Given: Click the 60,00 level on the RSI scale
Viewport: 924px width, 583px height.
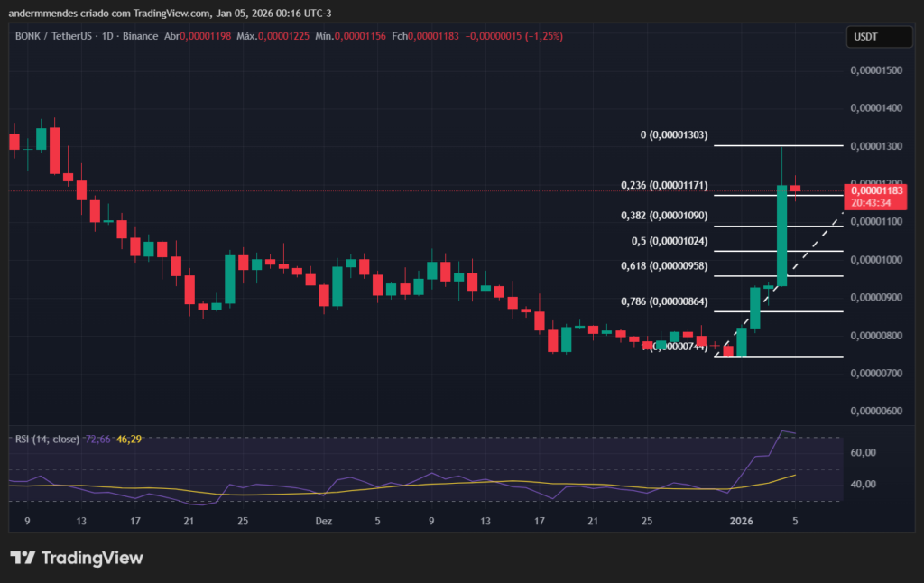Looking at the screenshot, I should click(x=864, y=452).
